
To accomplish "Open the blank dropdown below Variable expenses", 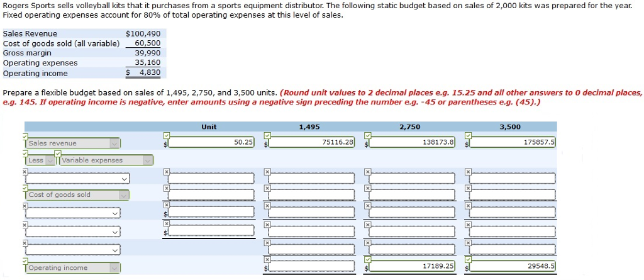I will [x=77, y=179].
